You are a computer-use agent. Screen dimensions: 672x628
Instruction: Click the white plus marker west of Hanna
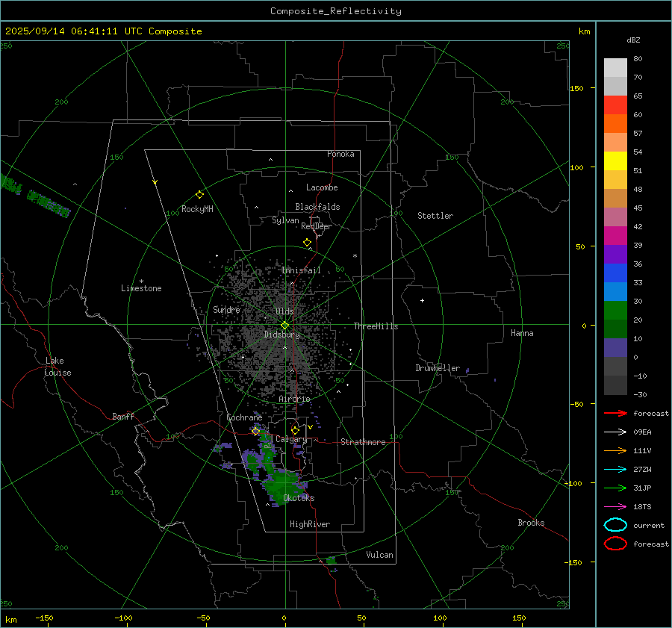click(422, 300)
